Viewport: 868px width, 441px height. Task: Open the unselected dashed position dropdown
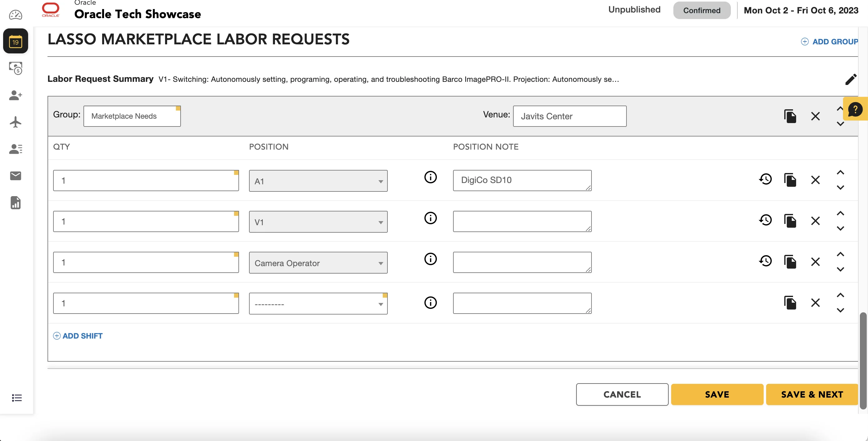point(318,304)
